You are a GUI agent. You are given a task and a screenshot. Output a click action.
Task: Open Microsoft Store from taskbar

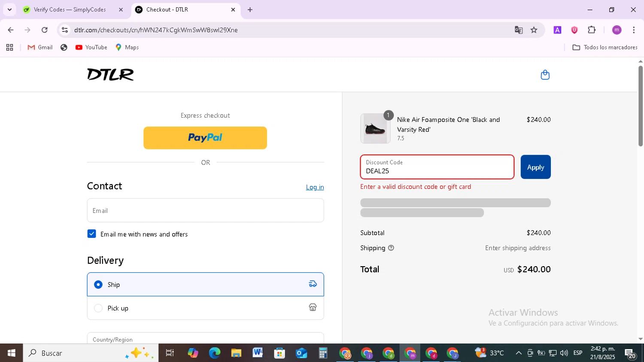[x=279, y=353]
